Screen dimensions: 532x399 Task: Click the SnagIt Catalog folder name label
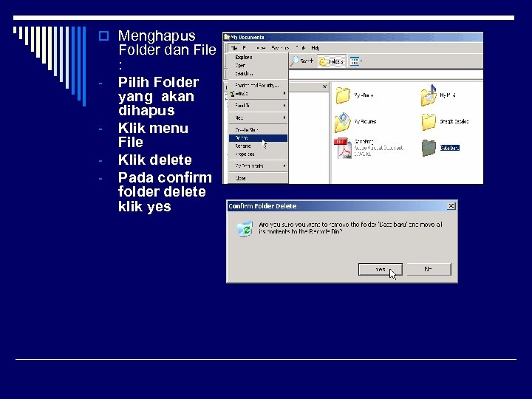tap(454, 121)
